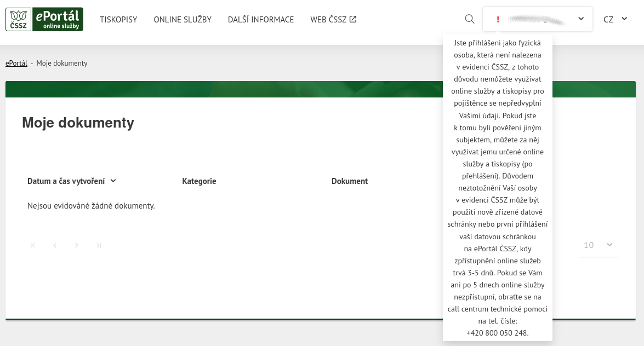Open the ONLINE SLUŽBY menu
The height and width of the screenshot is (346, 644).
tap(183, 20)
